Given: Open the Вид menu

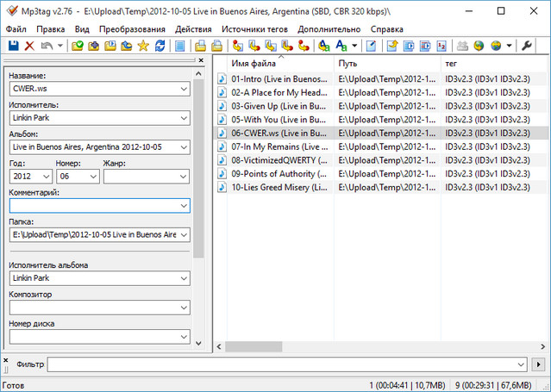Looking at the screenshot, I should (82, 29).
